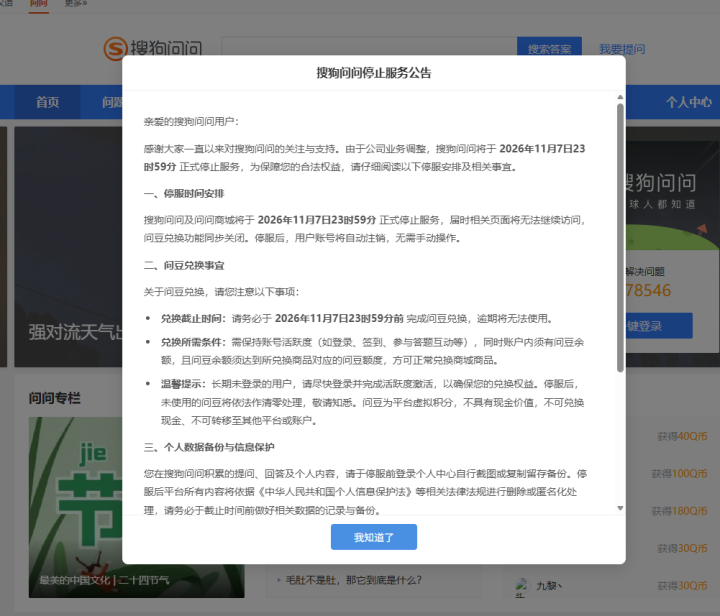
Task: Click the 九黎 username
Action: [x=549, y=586]
